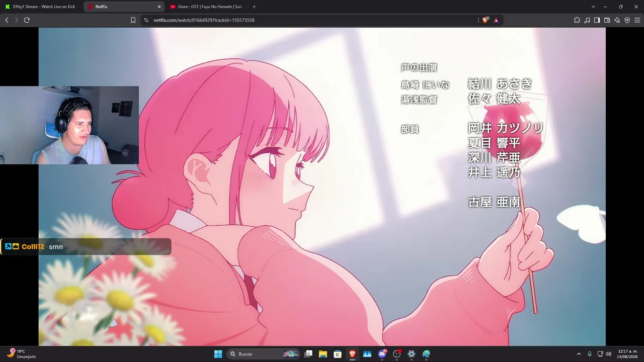This screenshot has height=362, width=644.
Task: Open the Brave VPN shield icon
Action: pos(627,20)
